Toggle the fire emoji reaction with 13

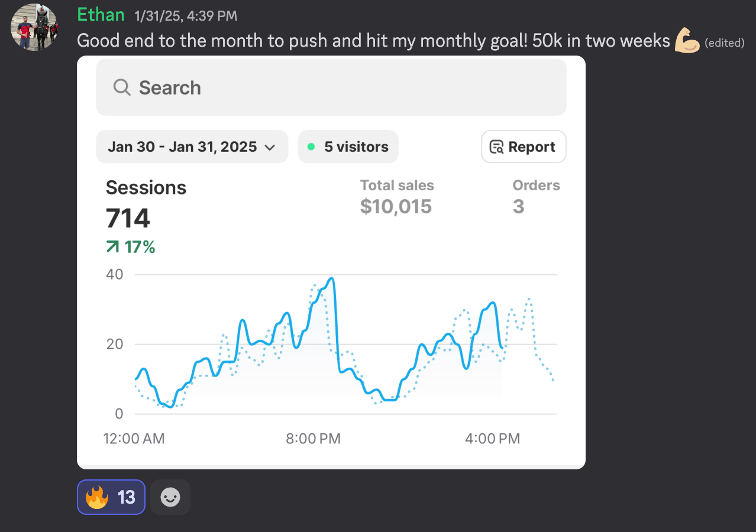111,497
